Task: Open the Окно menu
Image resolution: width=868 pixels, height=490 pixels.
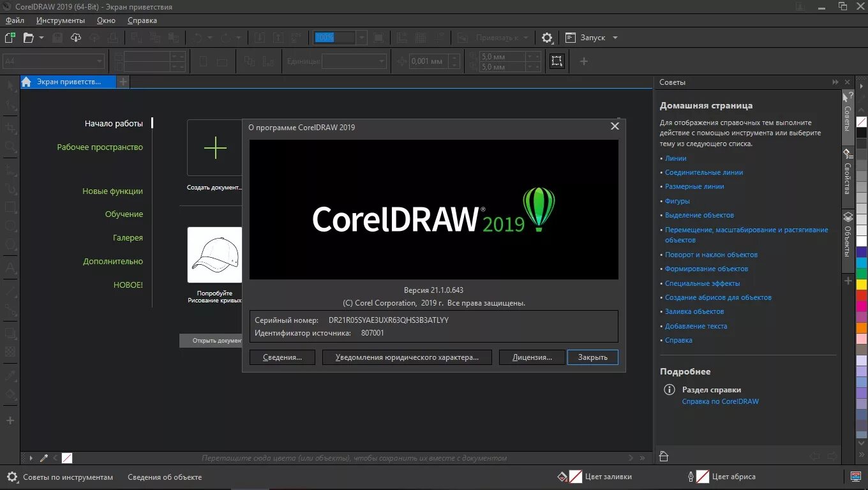Action: [106, 20]
